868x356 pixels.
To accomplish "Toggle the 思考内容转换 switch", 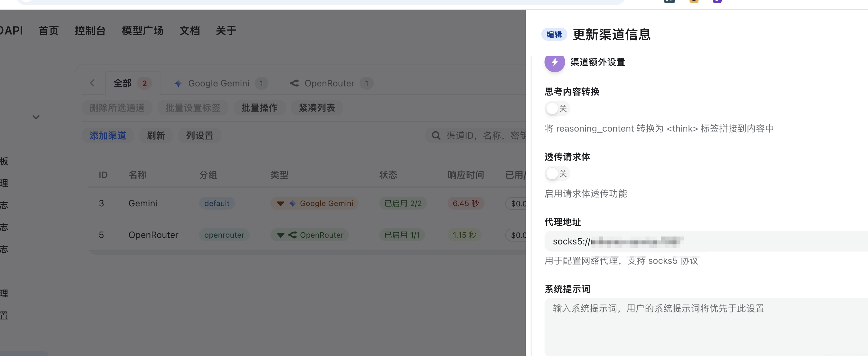I will (x=557, y=109).
